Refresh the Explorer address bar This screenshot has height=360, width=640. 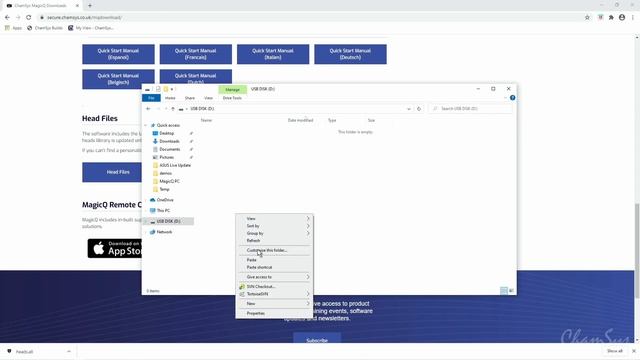coord(419,109)
